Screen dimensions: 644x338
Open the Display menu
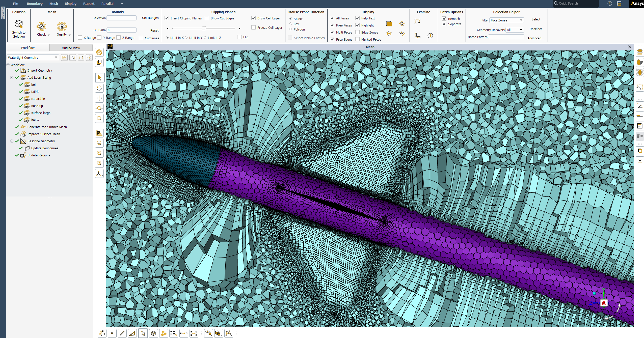point(70,4)
